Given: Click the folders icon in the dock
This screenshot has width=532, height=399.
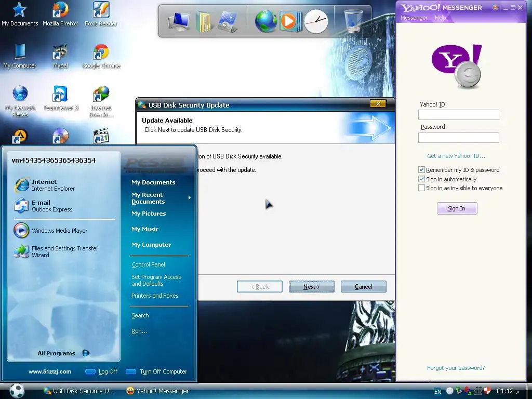Looking at the screenshot, I should click(204, 21).
